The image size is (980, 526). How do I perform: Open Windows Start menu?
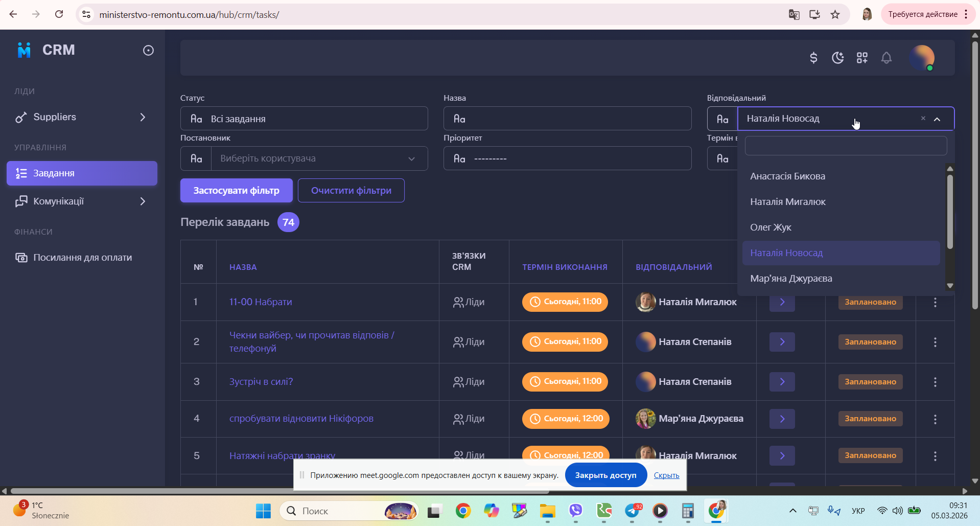(x=263, y=511)
